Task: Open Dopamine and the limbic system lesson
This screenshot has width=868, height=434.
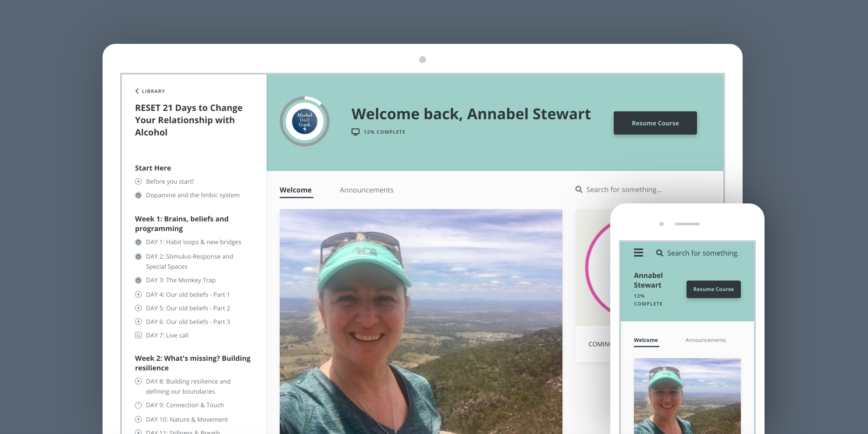Action: click(193, 195)
